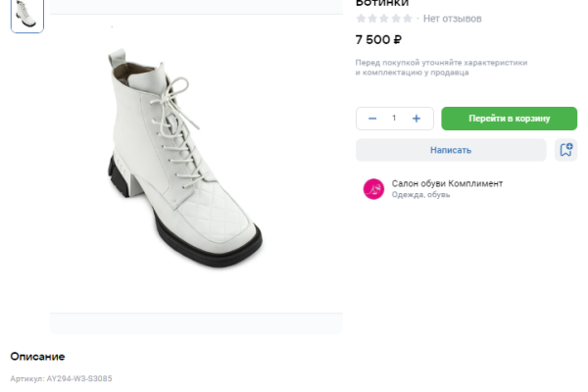This screenshot has width=588, height=392.
Task: Increase quantity with the plus button
Action: click(416, 119)
